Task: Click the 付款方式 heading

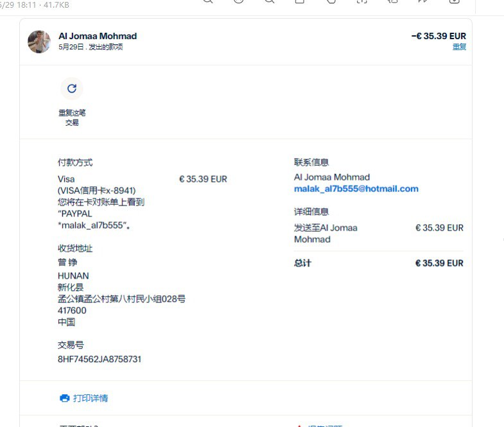Action: pos(75,162)
